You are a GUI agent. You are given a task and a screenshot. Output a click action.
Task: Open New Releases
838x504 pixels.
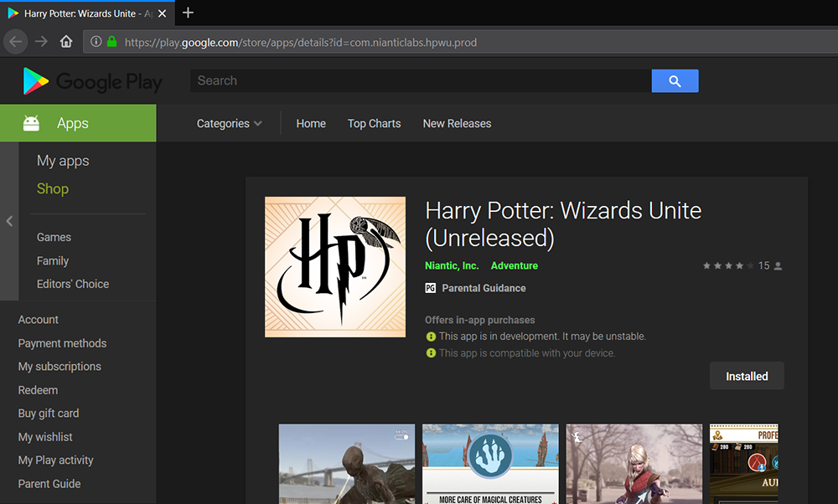click(457, 123)
